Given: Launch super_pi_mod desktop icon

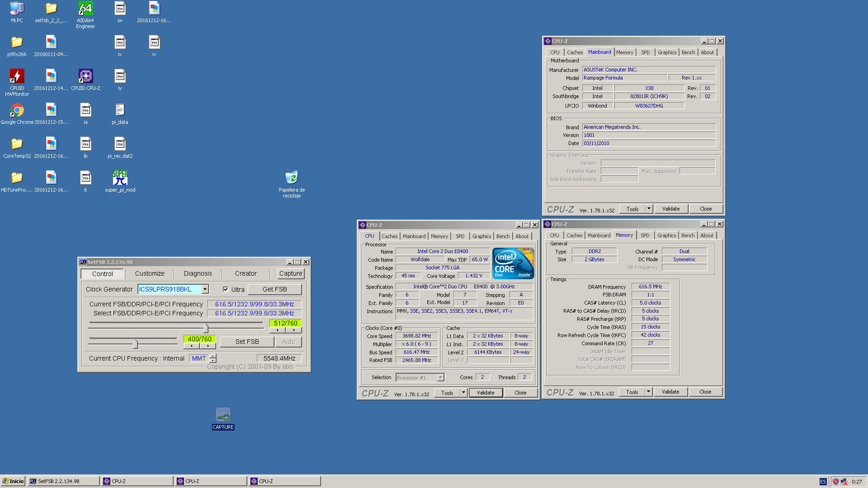Looking at the screenshot, I should [120, 182].
